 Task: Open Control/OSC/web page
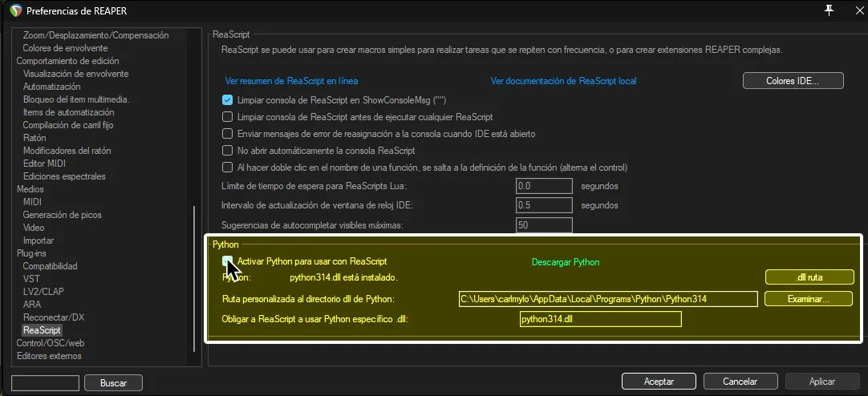(x=51, y=343)
